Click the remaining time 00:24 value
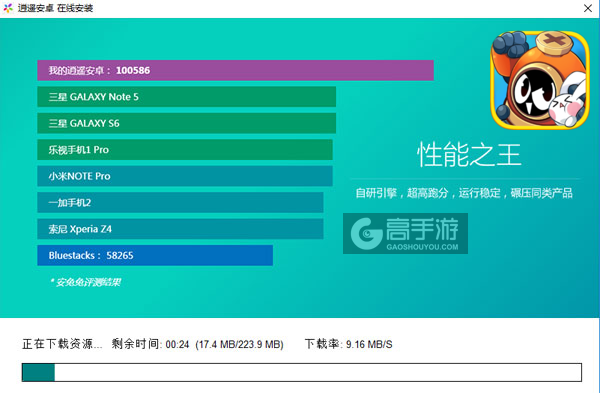This screenshot has height=393, width=600. [177, 344]
